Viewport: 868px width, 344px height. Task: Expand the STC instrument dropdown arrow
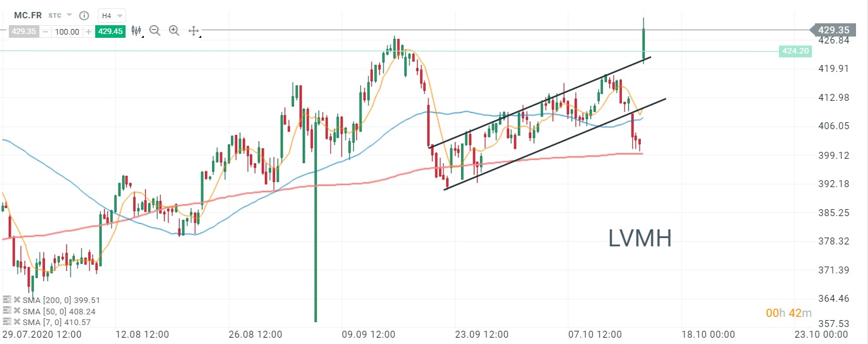coord(69,15)
